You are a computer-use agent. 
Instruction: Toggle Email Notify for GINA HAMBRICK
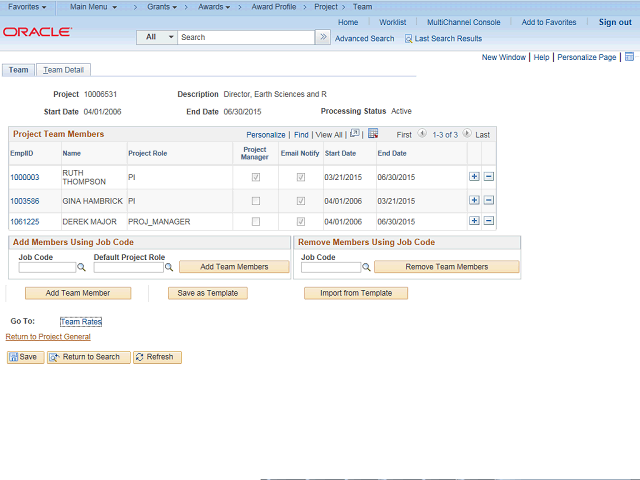pyautogui.click(x=301, y=201)
